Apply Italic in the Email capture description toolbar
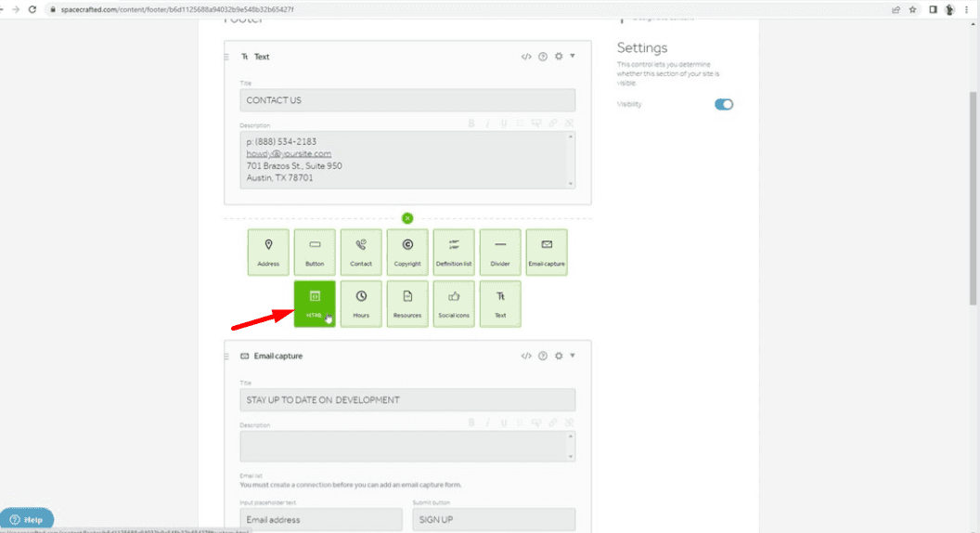This screenshot has height=533, width=980. (487, 422)
